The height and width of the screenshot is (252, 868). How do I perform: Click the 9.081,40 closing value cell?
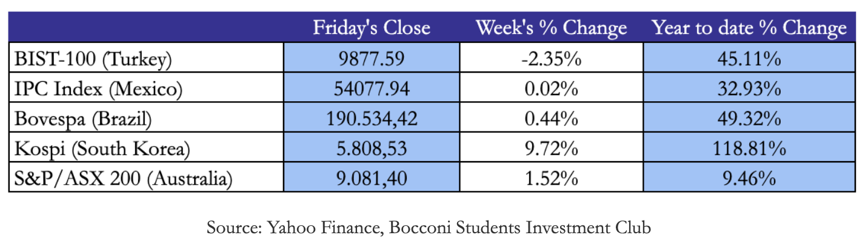372,179
